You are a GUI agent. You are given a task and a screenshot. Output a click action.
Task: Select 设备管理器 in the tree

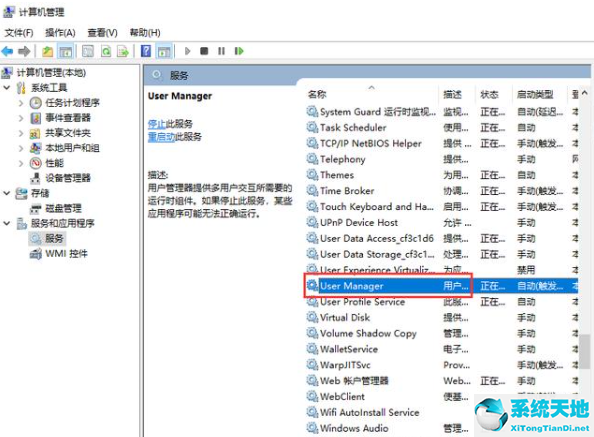(68, 178)
